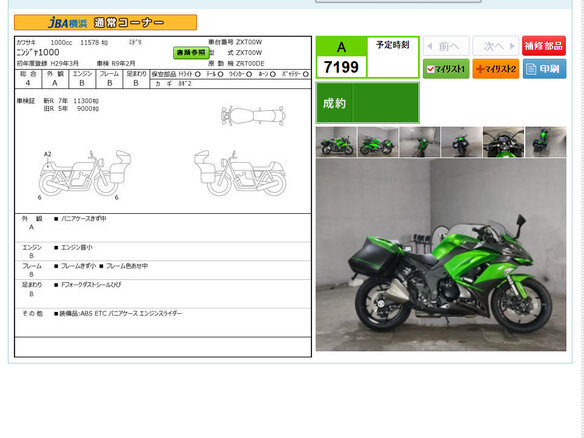Open the 書類参照 document reference button
The height and width of the screenshot is (438, 584).
click(191, 53)
